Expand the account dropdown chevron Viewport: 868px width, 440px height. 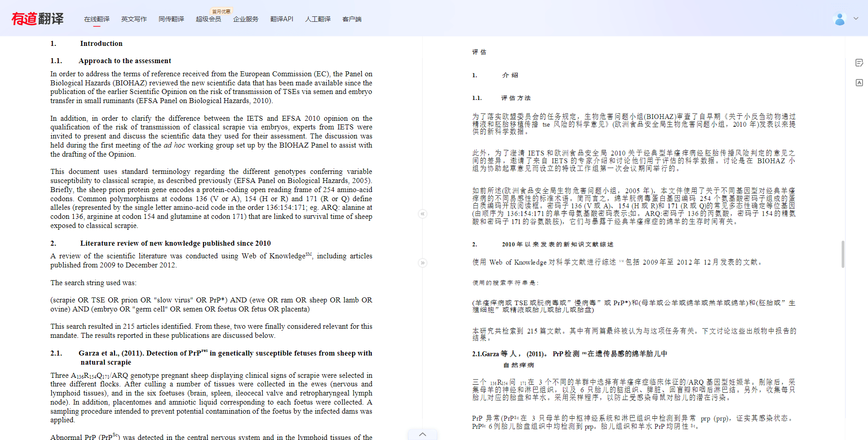point(856,19)
